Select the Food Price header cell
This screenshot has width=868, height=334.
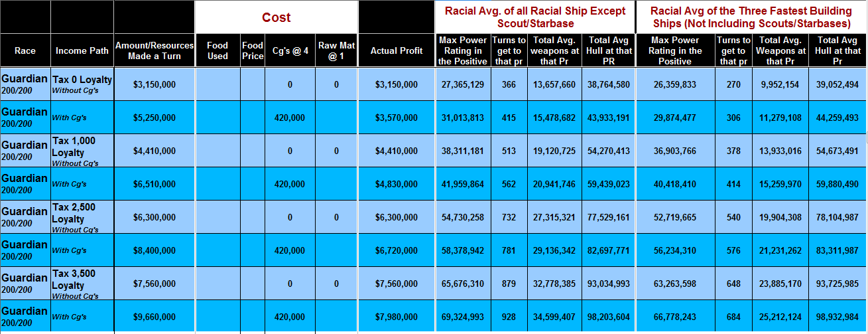pos(253,50)
